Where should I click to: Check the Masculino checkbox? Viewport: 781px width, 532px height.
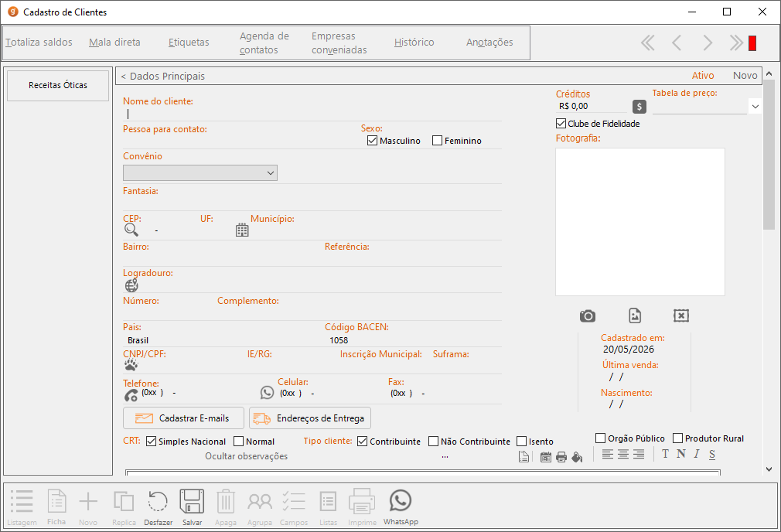click(x=372, y=141)
